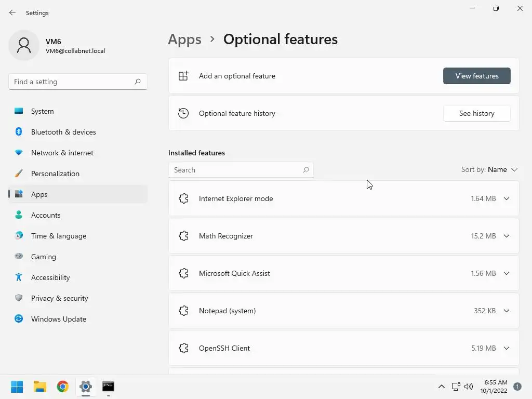Screen dimensions: 532x399
Task: Click the Bluetooth & devices sidebar icon
Action: tap(19, 132)
